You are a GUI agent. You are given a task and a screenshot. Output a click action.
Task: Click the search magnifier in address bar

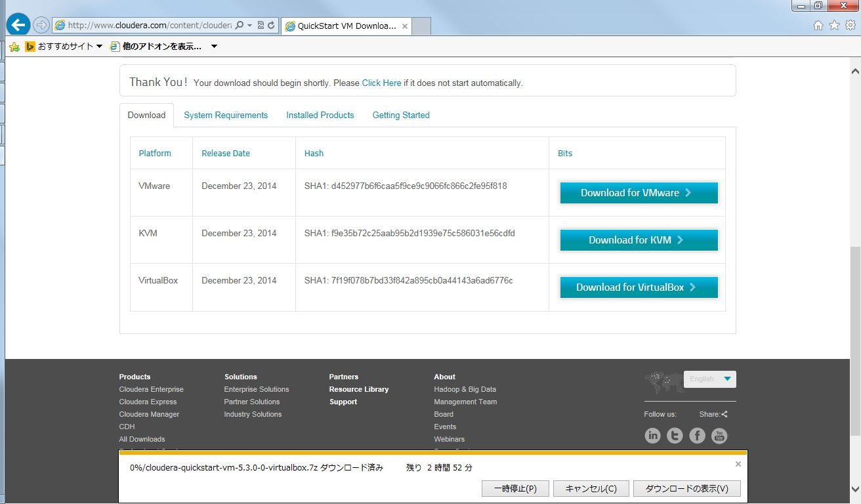pos(240,25)
